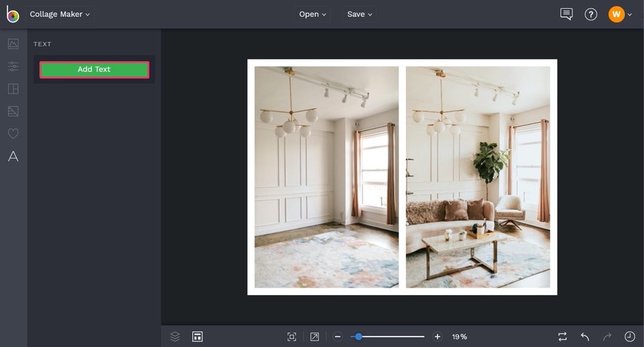Select the Text tool icon in sidebar
Screen dimensions: 644x347
pyautogui.click(x=13, y=156)
